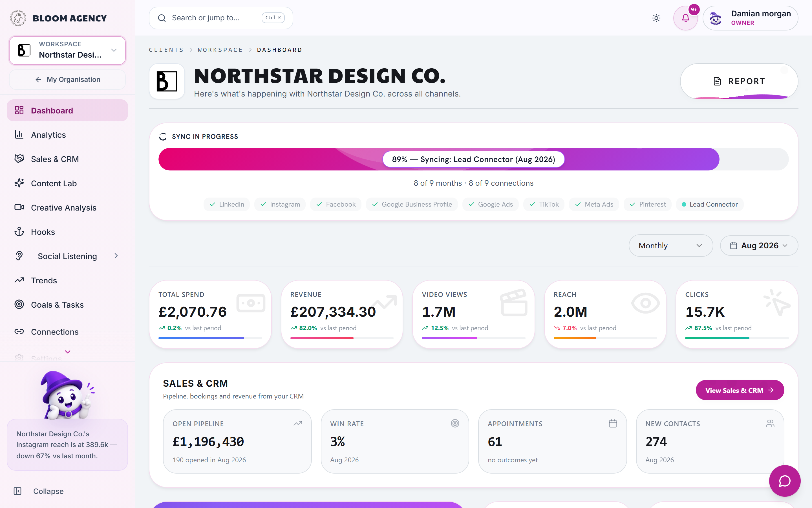812x508 pixels.
Task: Click the New Contacts people icon
Action: (770, 423)
